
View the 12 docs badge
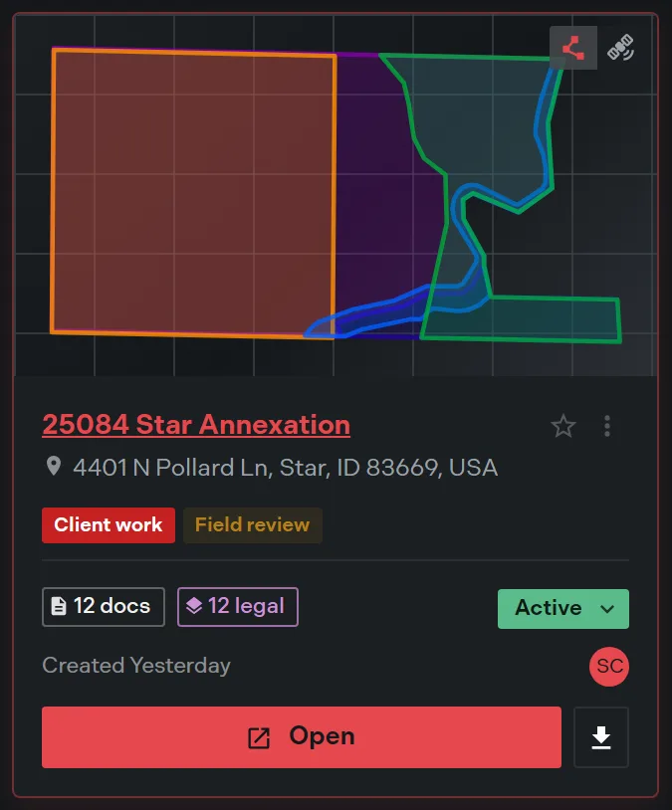[x=104, y=606]
